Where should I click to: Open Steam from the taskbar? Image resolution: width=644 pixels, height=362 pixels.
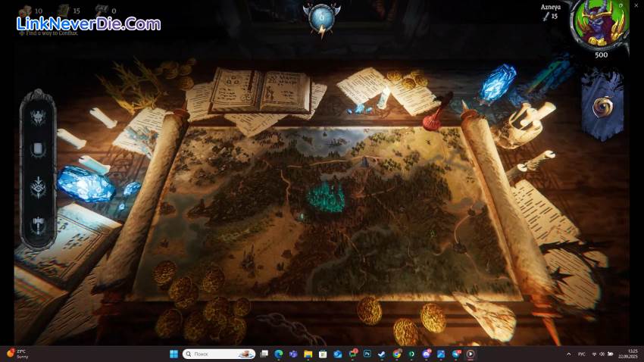[x=382, y=354]
